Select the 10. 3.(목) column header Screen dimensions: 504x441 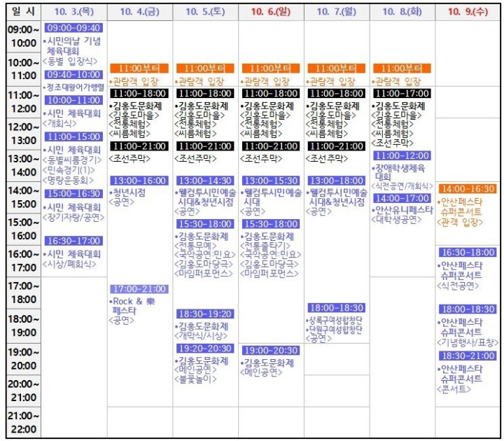(x=74, y=12)
